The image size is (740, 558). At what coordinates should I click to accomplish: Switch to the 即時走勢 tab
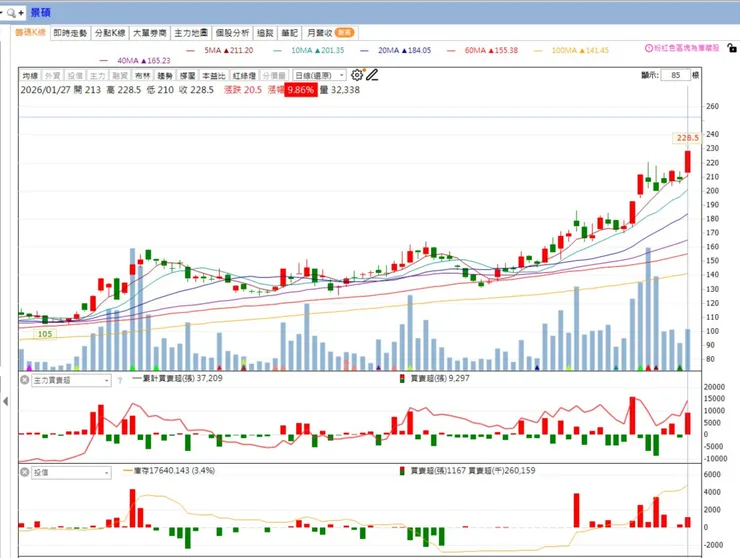tap(70, 33)
